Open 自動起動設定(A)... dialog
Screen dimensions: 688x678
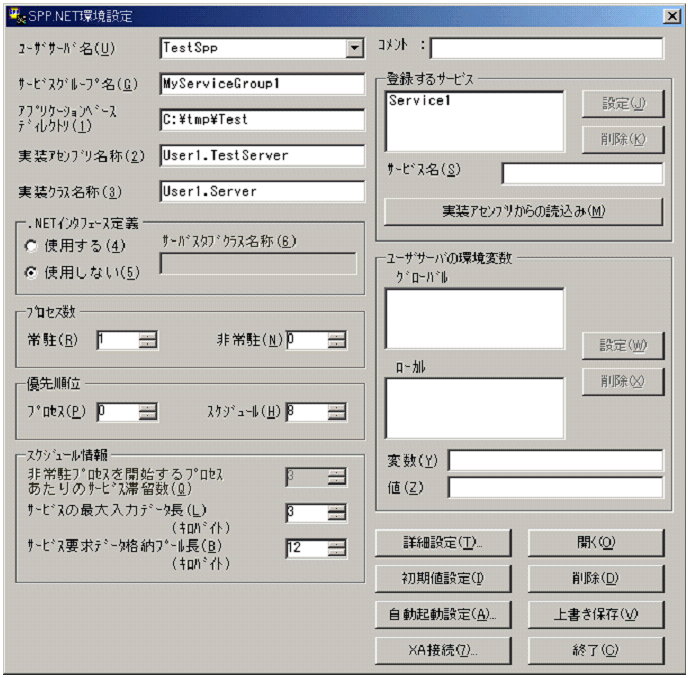tap(443, 615)
